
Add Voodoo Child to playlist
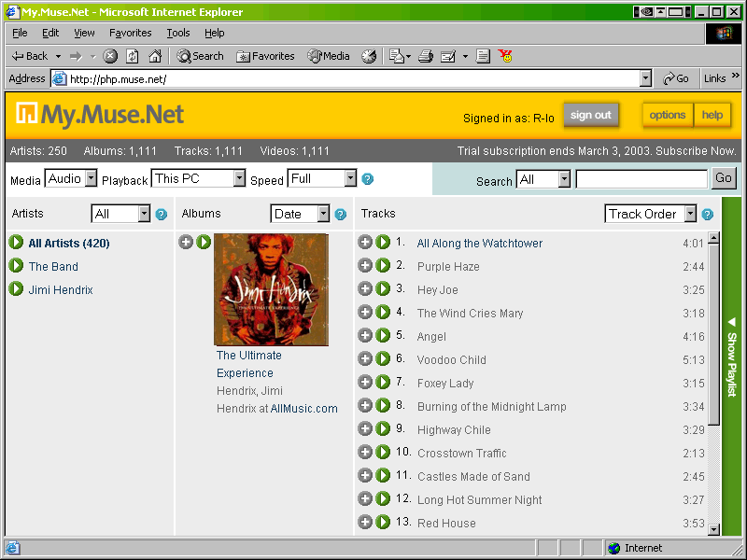[365, 358]
